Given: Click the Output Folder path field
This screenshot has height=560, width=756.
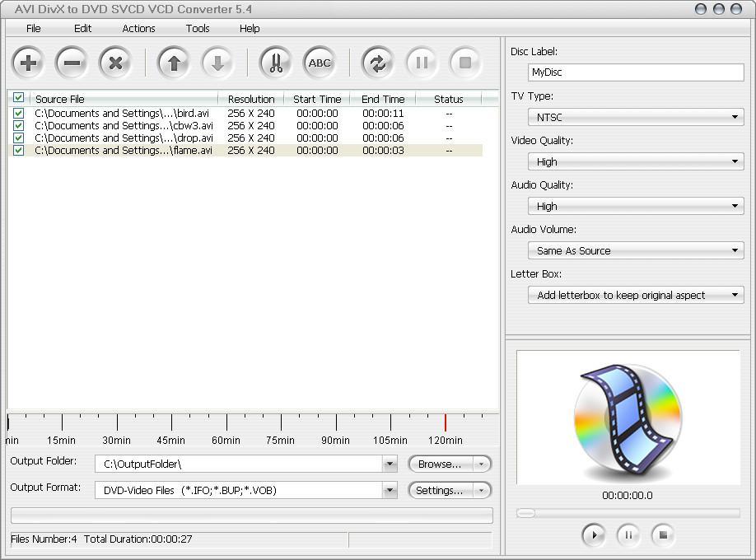Looking at the screenshot, I should coord(239,464).
